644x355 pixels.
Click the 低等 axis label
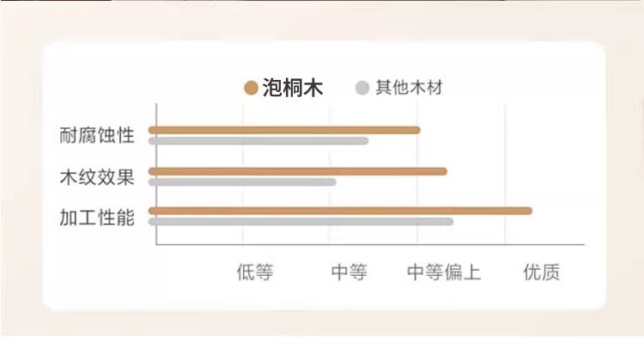[x=254, y=273]
